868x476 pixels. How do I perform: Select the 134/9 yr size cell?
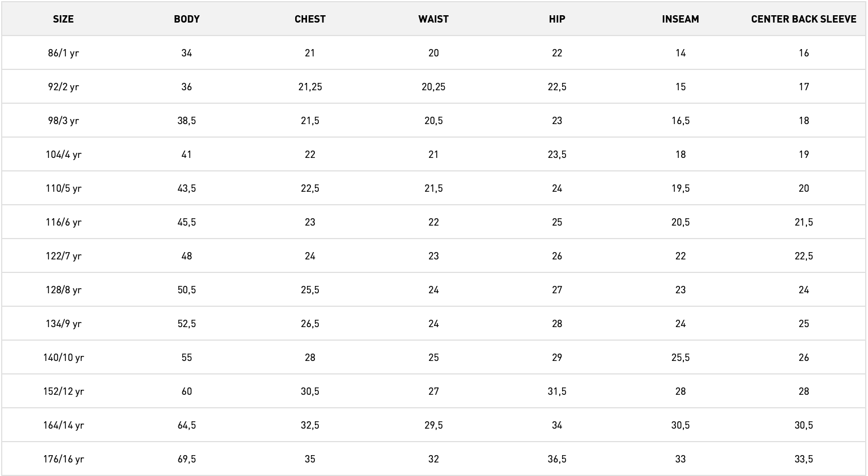tap(63, 324)
